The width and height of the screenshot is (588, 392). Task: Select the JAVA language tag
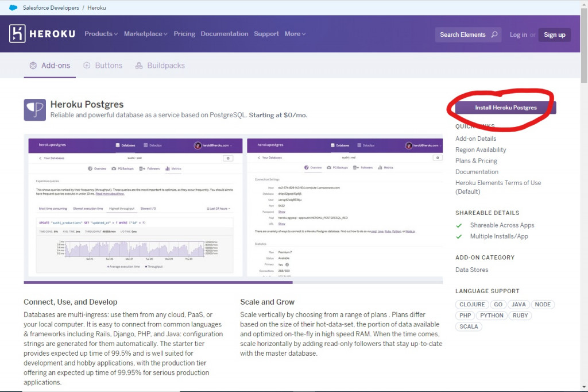pos(519,305)
